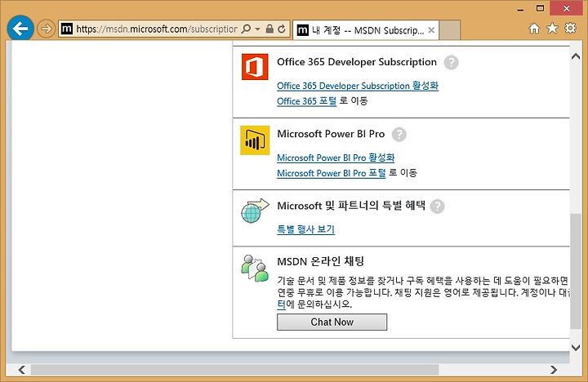Open the browser Home icon
This screenshot has height=382, width=588.
(x=534, y=28)
